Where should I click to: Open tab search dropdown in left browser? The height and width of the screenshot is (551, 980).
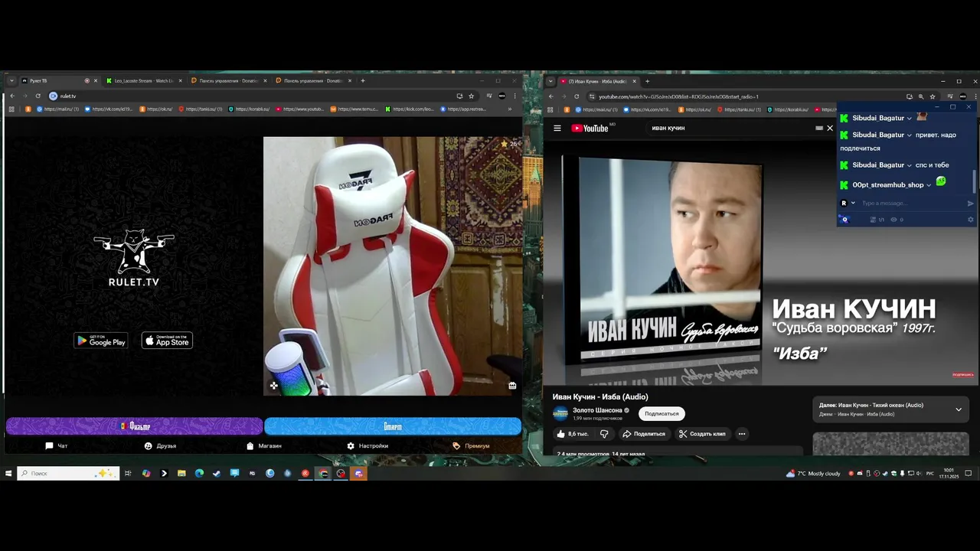pos(11,80)
